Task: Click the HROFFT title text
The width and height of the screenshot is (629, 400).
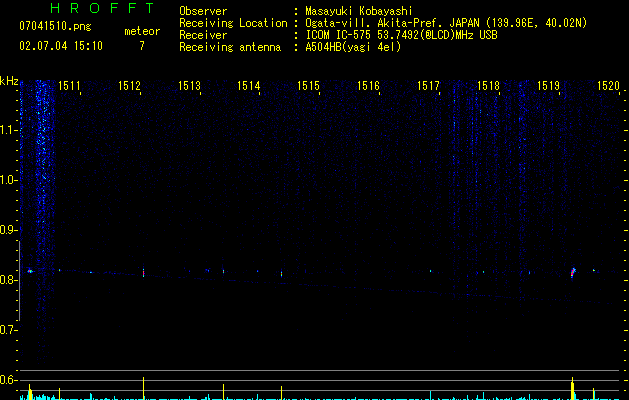Action: pos(103,8)
